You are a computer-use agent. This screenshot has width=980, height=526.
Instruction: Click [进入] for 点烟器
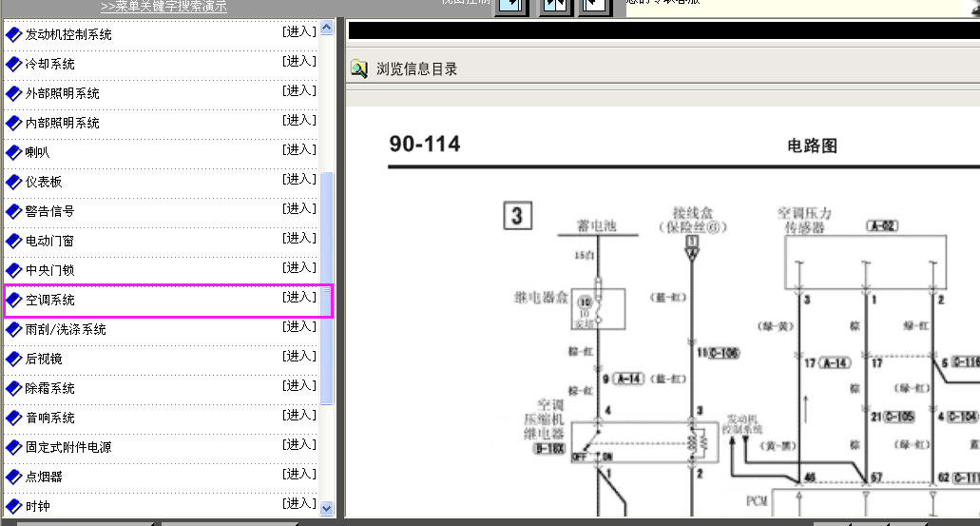pos(299,474)
